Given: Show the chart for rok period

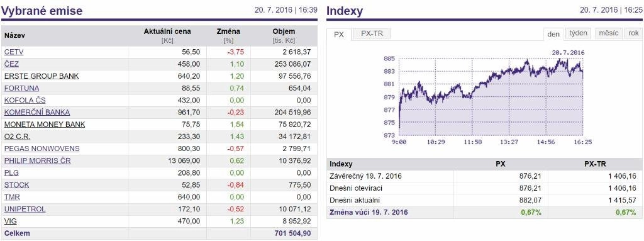Looking at the screenshot, I should click(633, 33).
